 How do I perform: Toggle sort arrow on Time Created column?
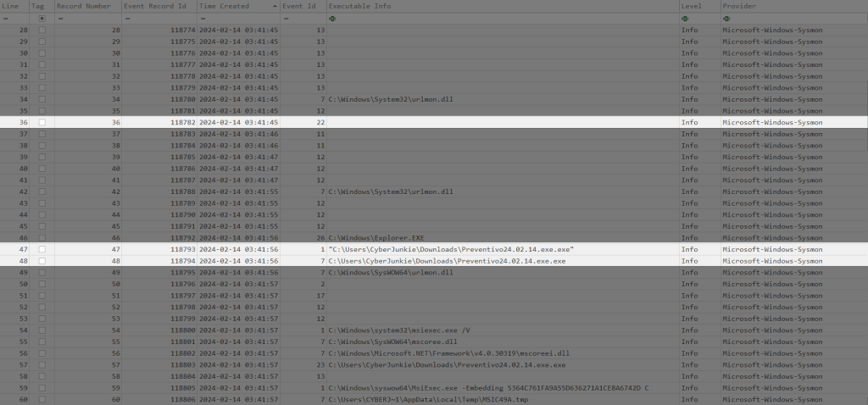[274, 6]
